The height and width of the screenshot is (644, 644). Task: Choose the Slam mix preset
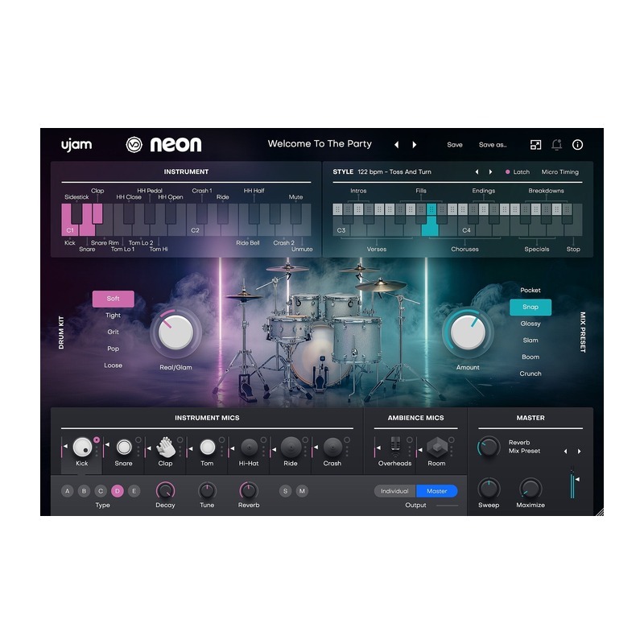point(530,341)
